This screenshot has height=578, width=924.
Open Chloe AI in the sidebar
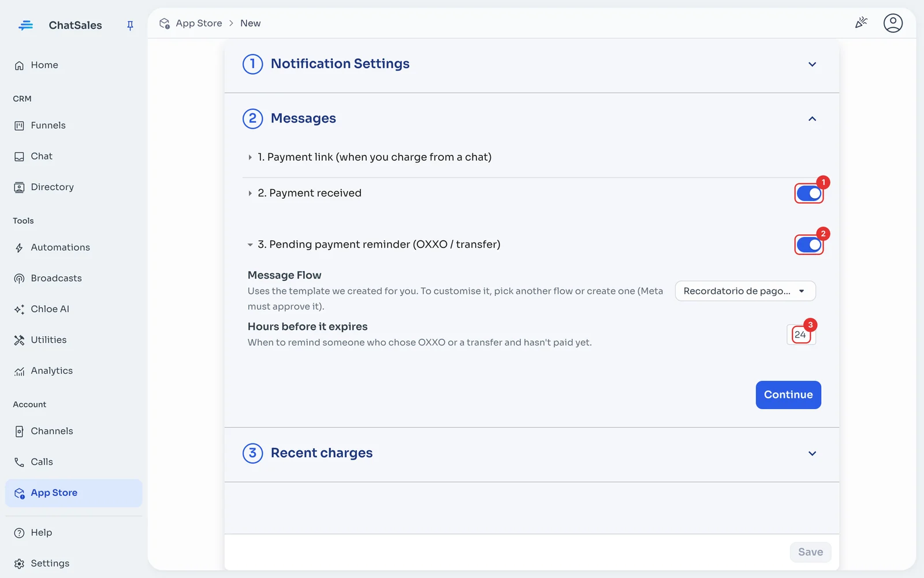point(73,309)
